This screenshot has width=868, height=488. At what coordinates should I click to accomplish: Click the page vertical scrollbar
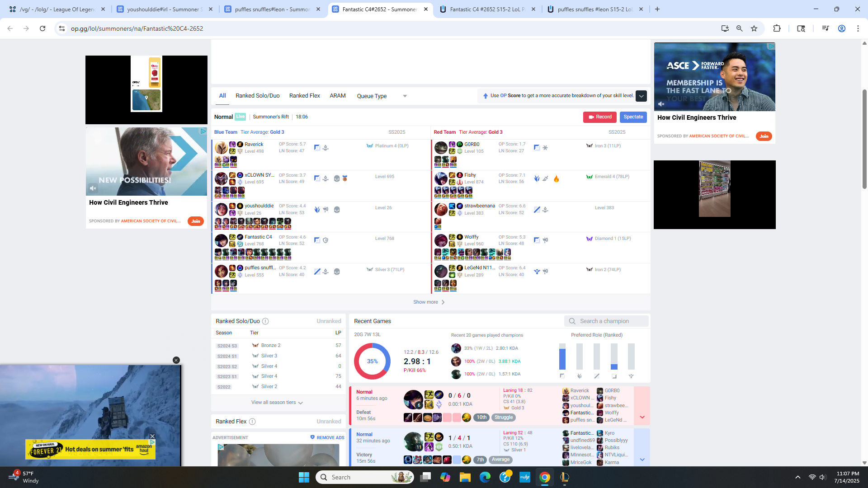click(864, 140)
